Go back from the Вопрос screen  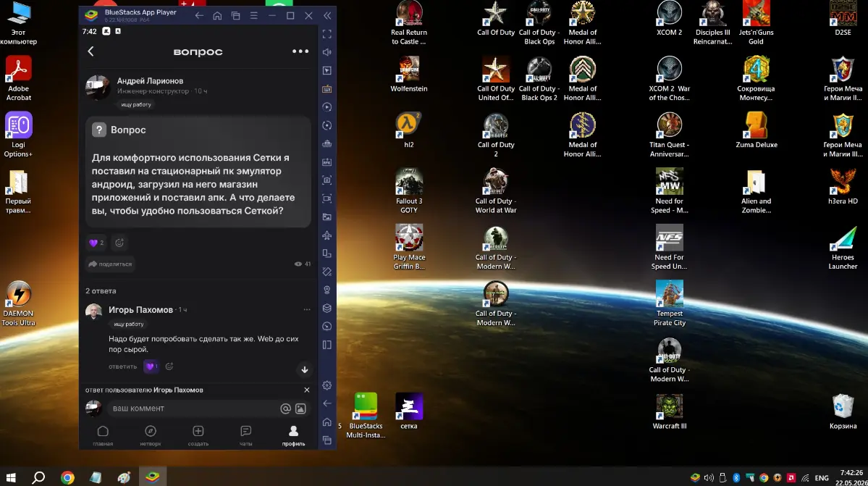(90, 51)
